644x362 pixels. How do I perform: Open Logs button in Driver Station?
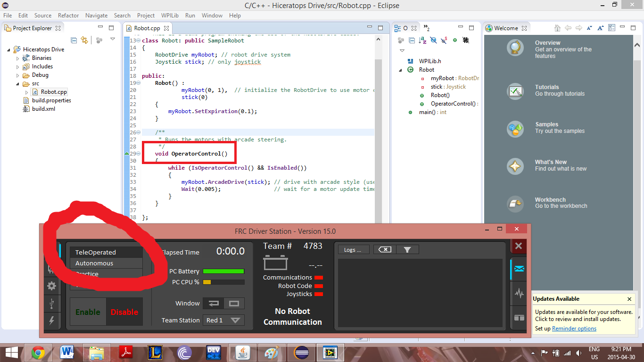point(353,250)
